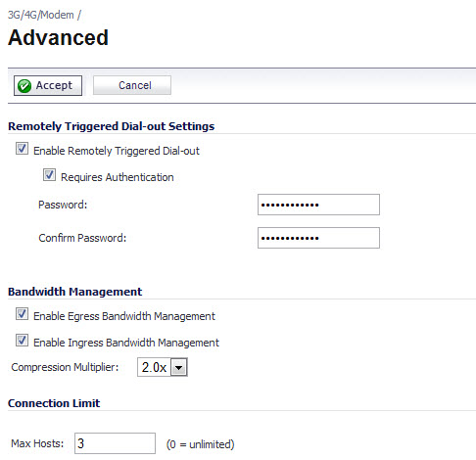Click the Confirm Password label text
Image resolution: width=476 pixels, height=460 pixels.
point(82,238)
